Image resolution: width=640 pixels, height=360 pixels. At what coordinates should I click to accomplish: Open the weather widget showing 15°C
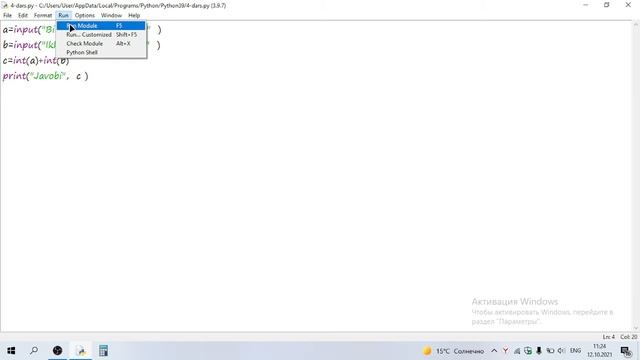tap(453, 351)
